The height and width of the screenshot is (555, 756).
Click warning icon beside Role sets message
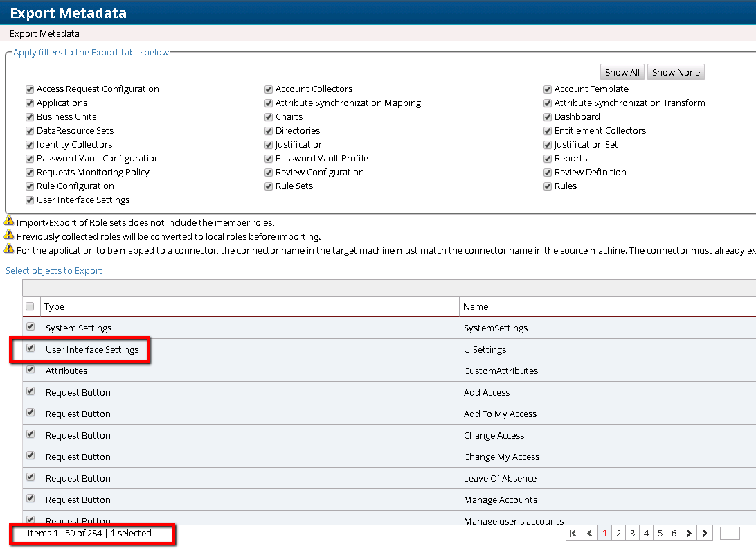click(x=9, y=221)
